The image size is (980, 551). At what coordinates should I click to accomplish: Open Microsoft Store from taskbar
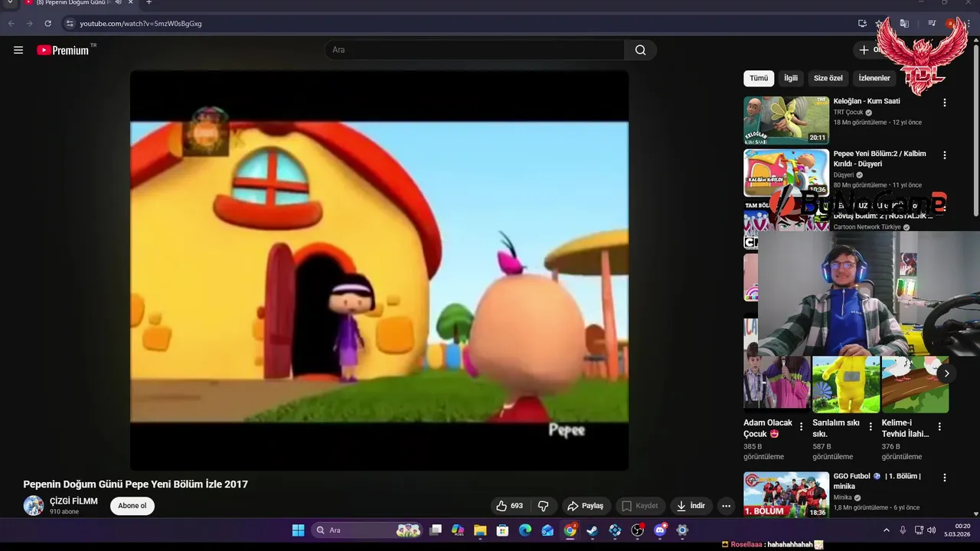[502, 530]
